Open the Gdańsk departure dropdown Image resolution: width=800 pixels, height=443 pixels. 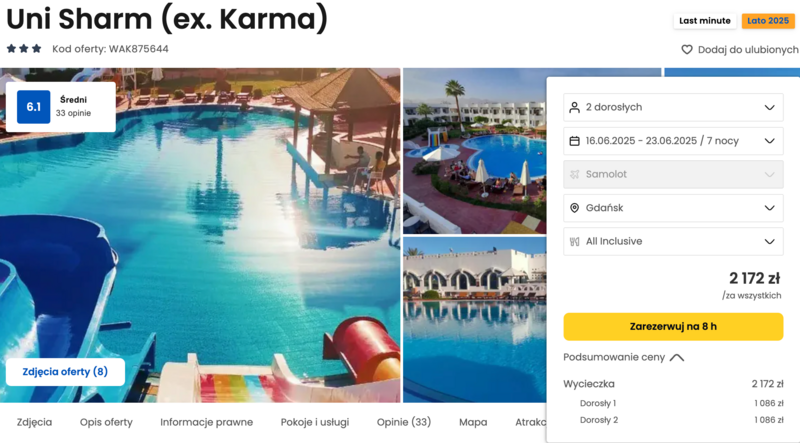coord(673,208)
